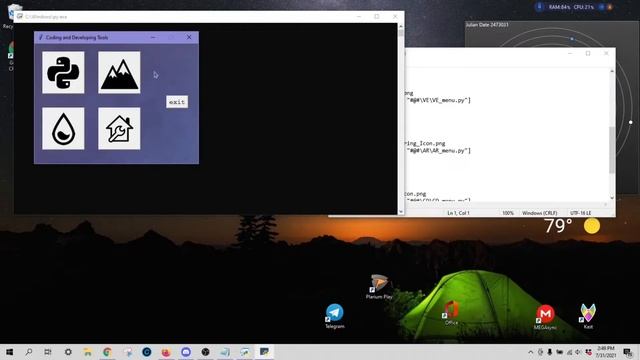Click the AR_menu.py line in Notepad
This screenshot has width=640, height=360.
(x=438, y=151)
